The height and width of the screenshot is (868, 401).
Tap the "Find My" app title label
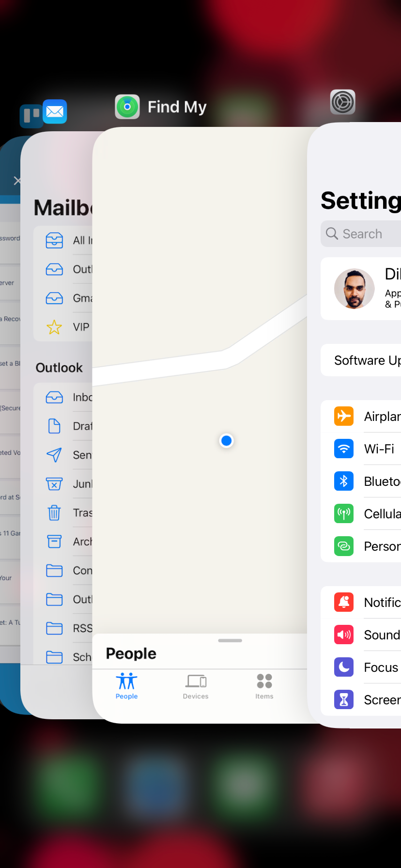pos(177,107)
